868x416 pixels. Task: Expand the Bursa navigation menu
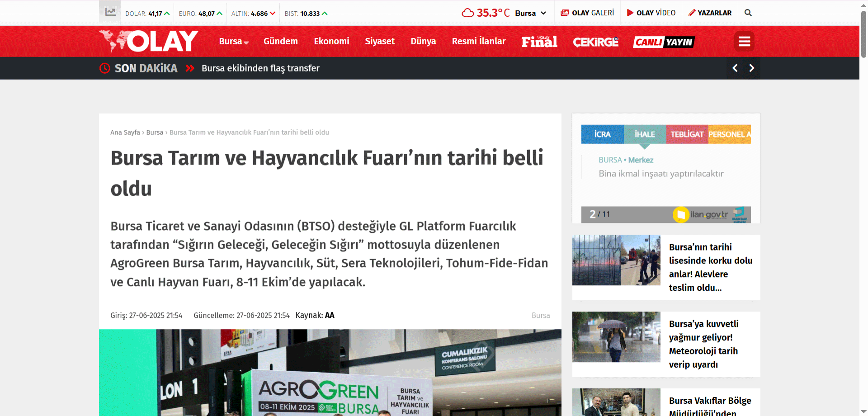[233, 42]
